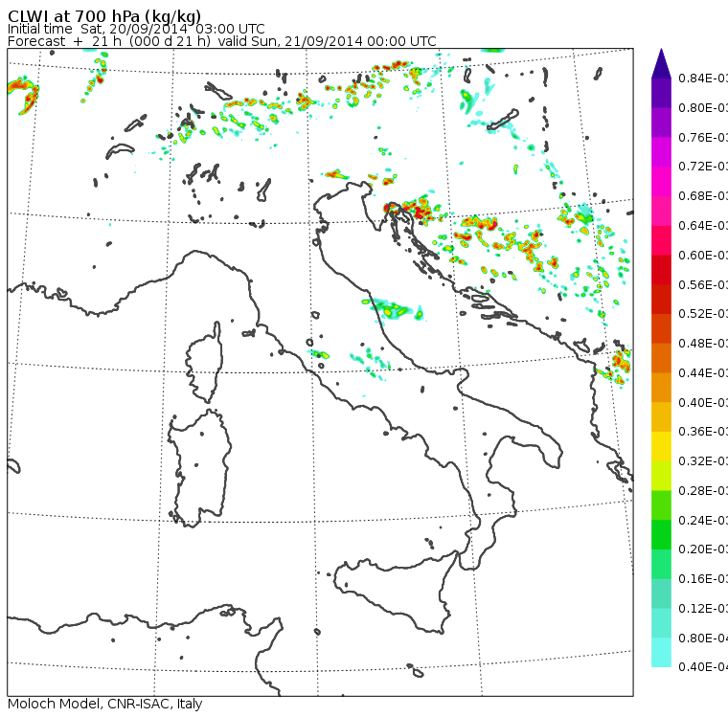Click the 0.72E-03 legend label
Screen dimensions: 728x717
(x=703, y=167)
